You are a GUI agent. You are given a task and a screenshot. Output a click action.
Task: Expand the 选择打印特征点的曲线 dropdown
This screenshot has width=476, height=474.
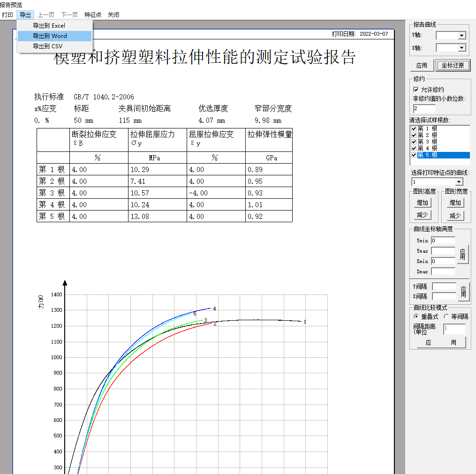tap(459, 182)
